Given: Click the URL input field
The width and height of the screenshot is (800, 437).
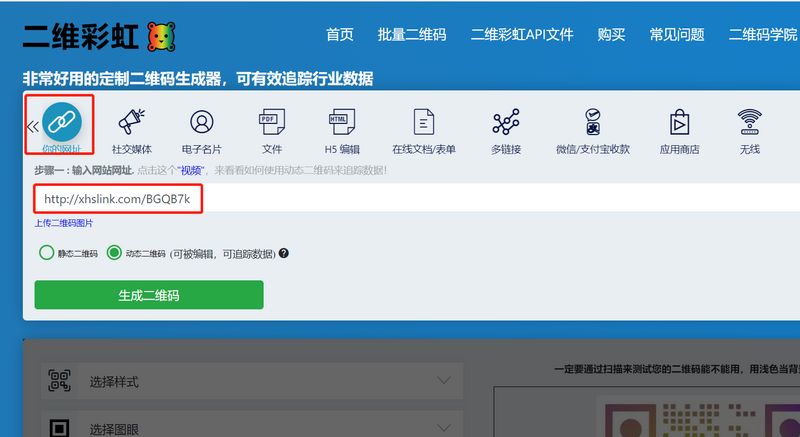Looking at the screenshot, I should coord(417,198).
